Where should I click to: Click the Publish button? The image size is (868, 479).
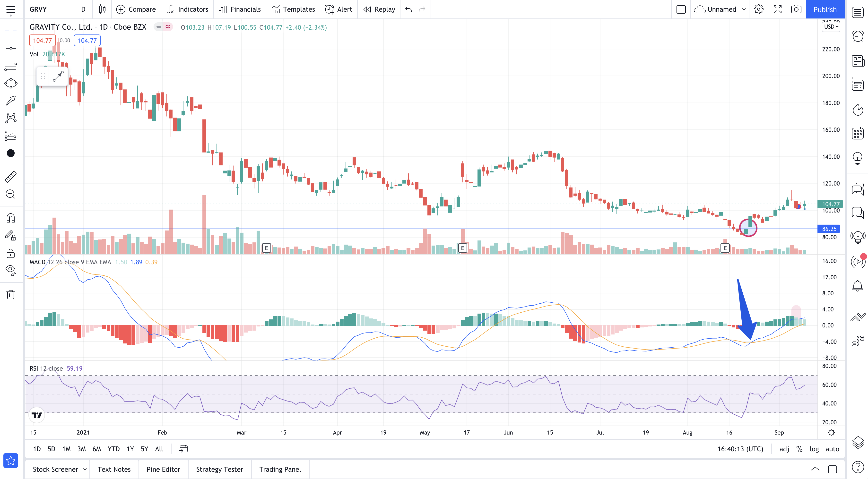(825, 9)
